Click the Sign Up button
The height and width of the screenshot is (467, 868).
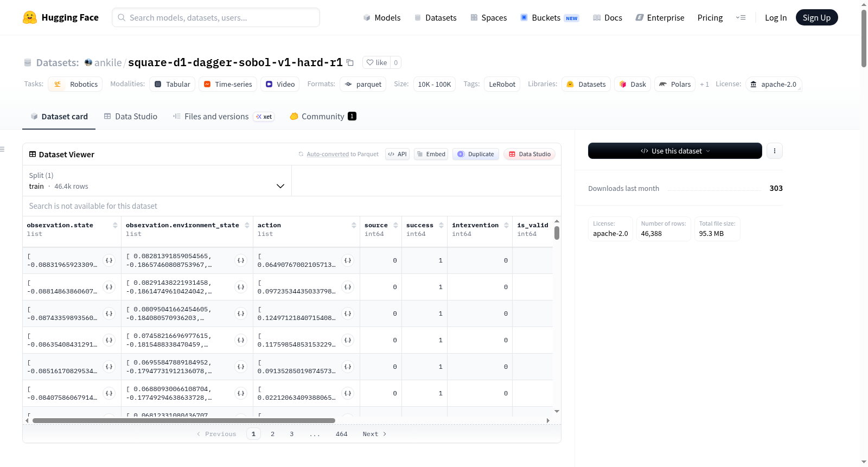click(x=816, y=17)
